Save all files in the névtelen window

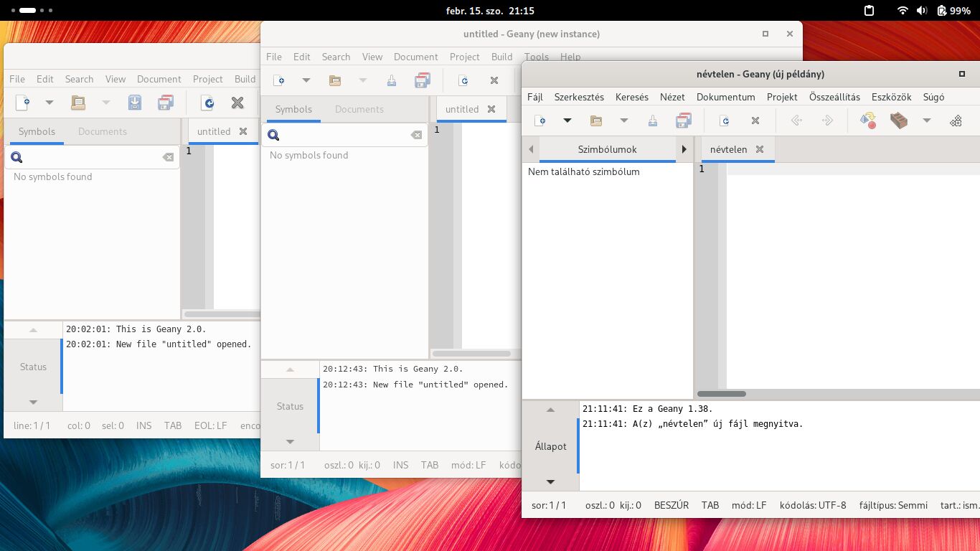(x=683, y=121)
